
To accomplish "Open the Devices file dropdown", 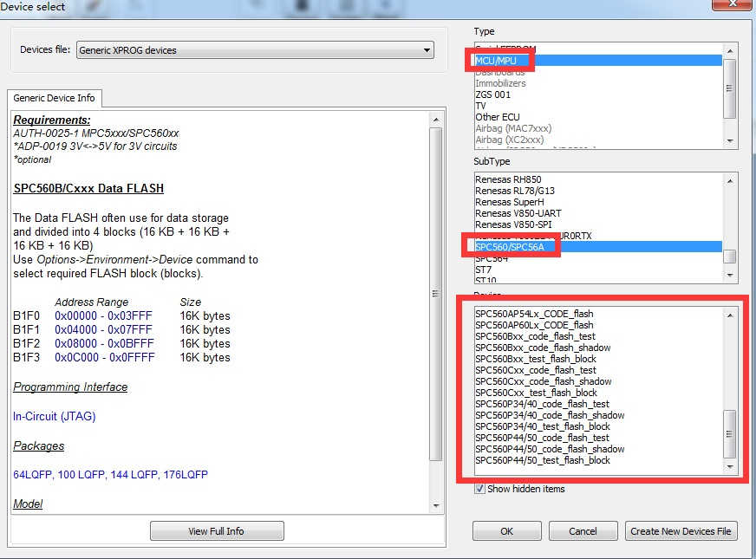I will [255, 50].
